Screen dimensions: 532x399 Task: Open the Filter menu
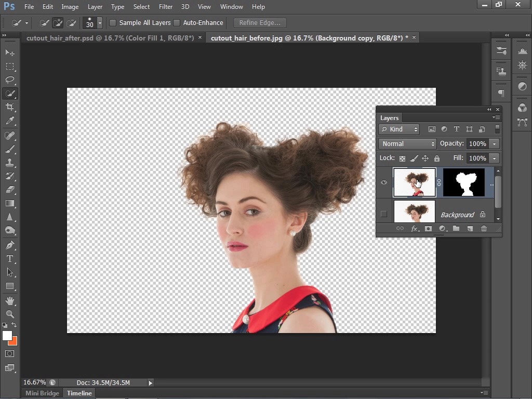pyautogui.click(x=166, y=7)
